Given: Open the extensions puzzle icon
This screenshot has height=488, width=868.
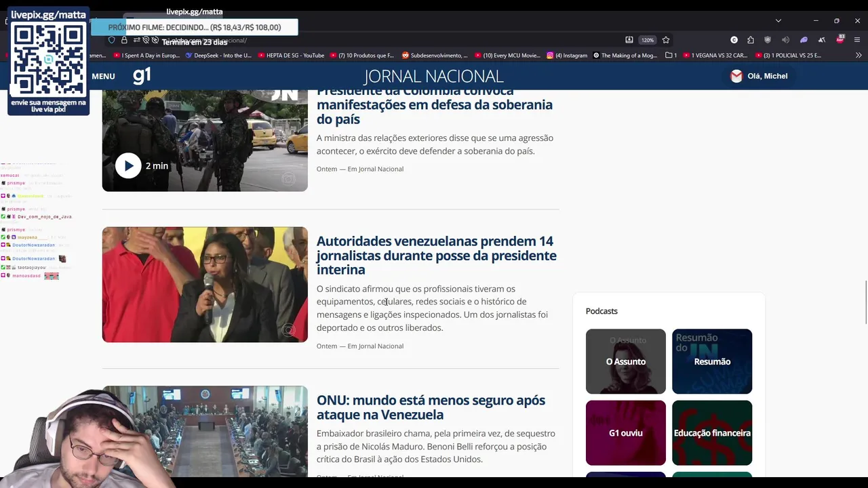Looking at the screenshot, I should coord(751,40).
